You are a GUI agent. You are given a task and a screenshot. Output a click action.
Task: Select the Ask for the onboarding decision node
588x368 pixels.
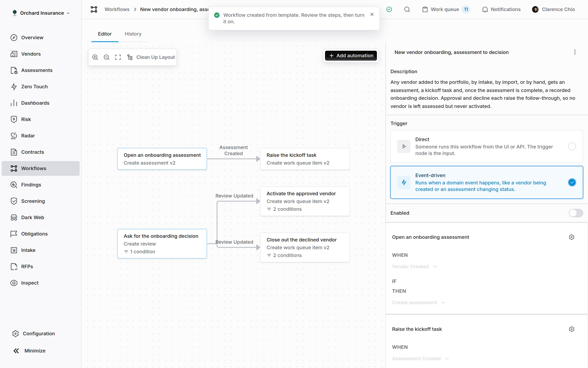pos(162,244)
